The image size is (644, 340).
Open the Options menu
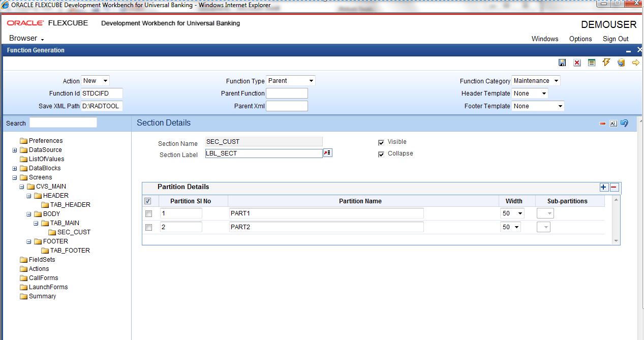[x=580, y=39]
